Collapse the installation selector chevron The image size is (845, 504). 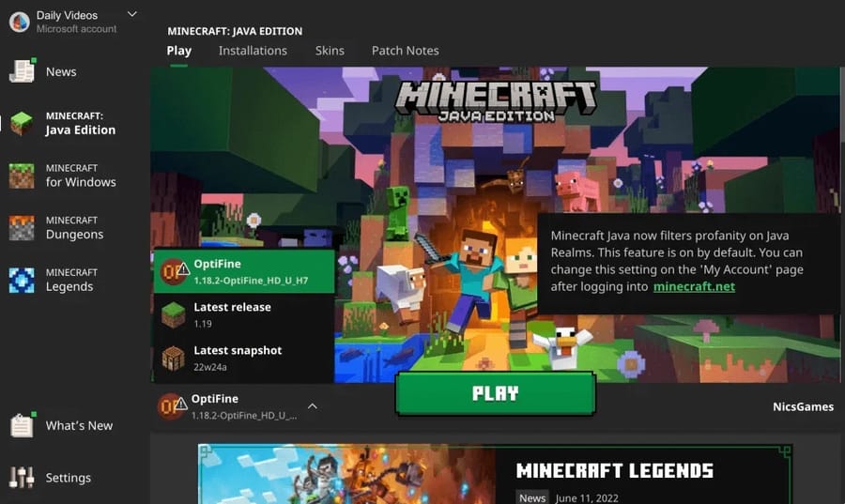coord(313,406)
